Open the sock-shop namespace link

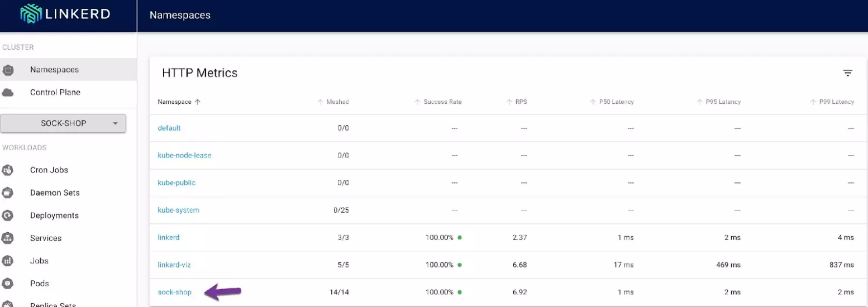click(175, 292)
